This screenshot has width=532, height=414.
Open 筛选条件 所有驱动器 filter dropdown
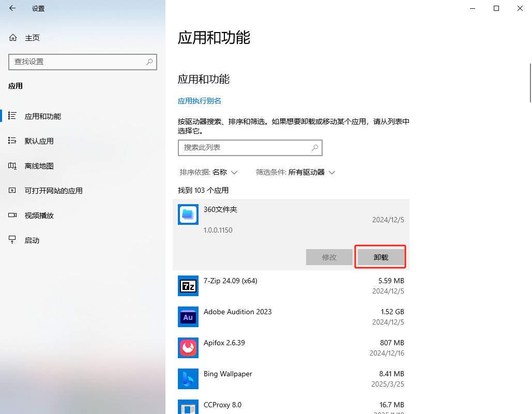[295, 172]
